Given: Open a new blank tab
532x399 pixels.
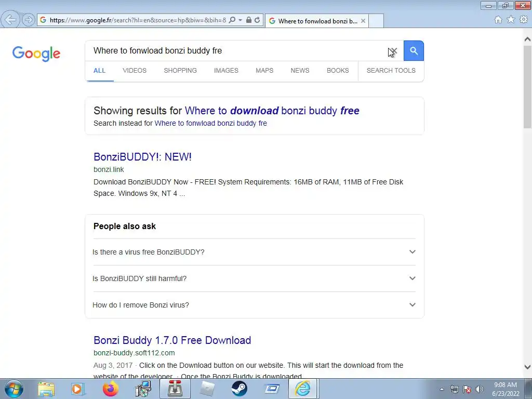Looking at the screenshot, I should (376, 21).
